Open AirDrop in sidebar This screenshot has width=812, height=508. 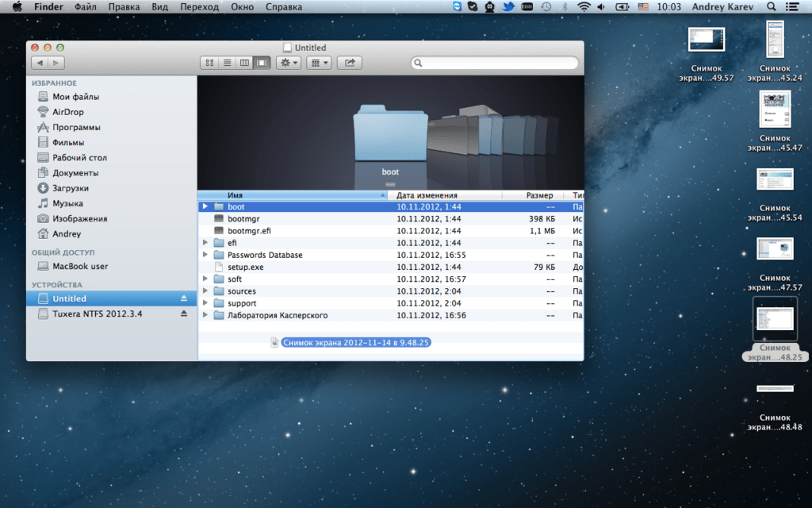(x=68, y=112)
